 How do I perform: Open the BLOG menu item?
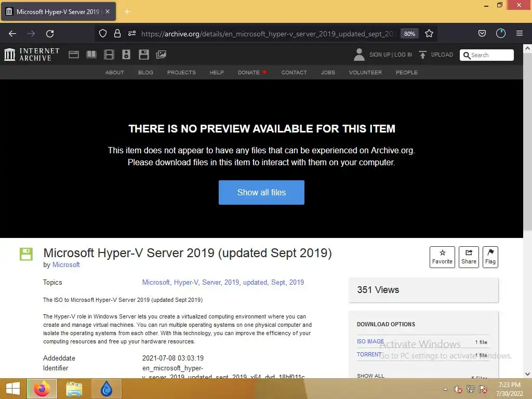coord(145,73)
